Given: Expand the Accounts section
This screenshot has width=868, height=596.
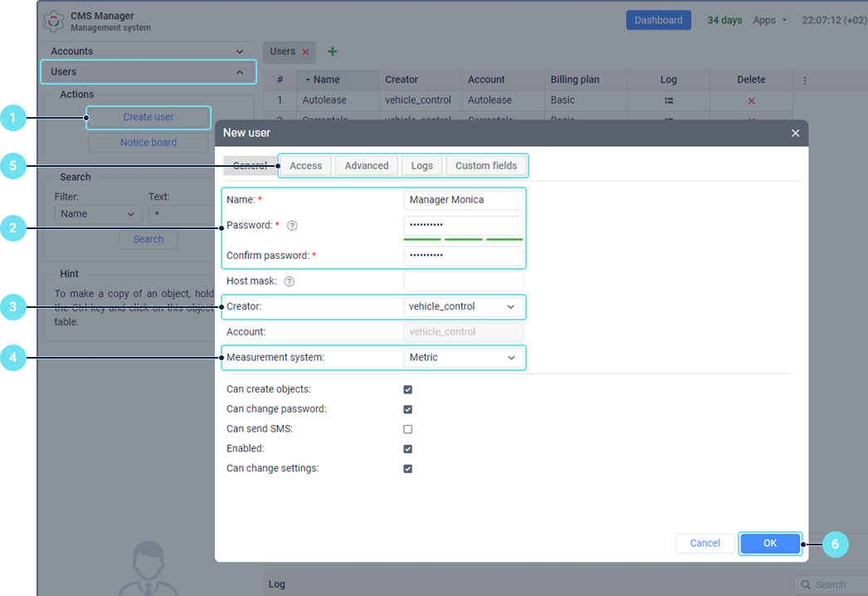Looking at the screenshot, I should coord(149,51).
